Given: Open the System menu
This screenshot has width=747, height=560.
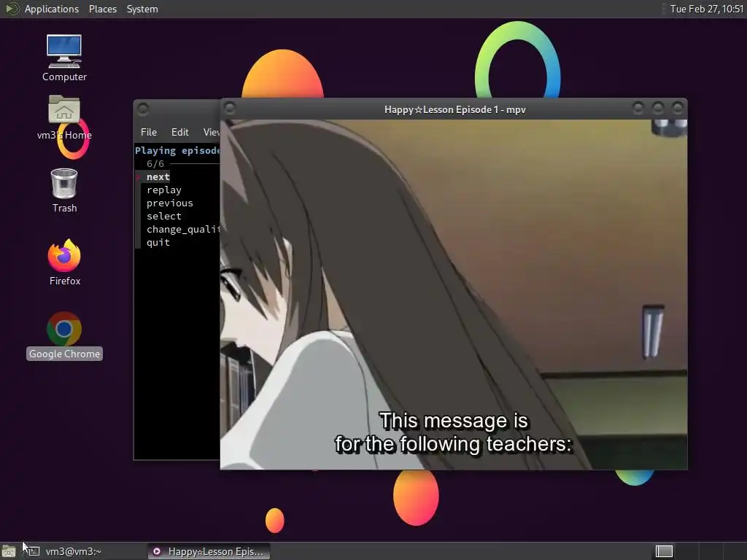Looking at the screenshot, I should click(x=142, y=9).
